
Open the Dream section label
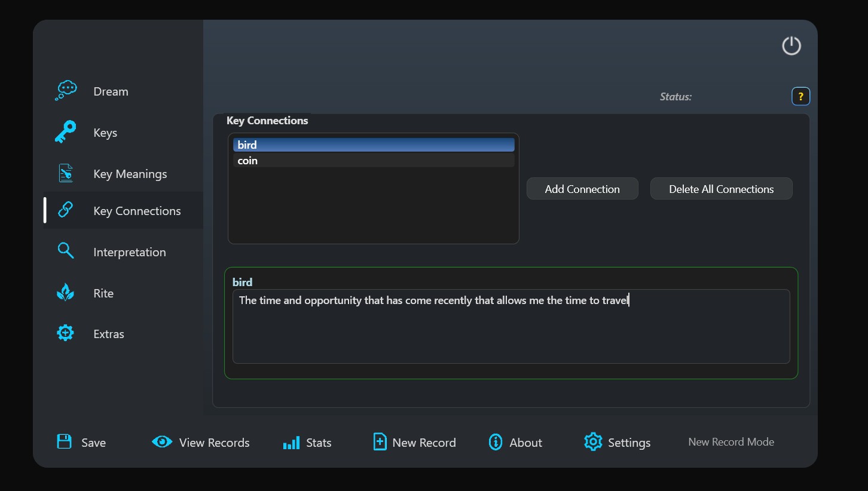coord(111,91)
